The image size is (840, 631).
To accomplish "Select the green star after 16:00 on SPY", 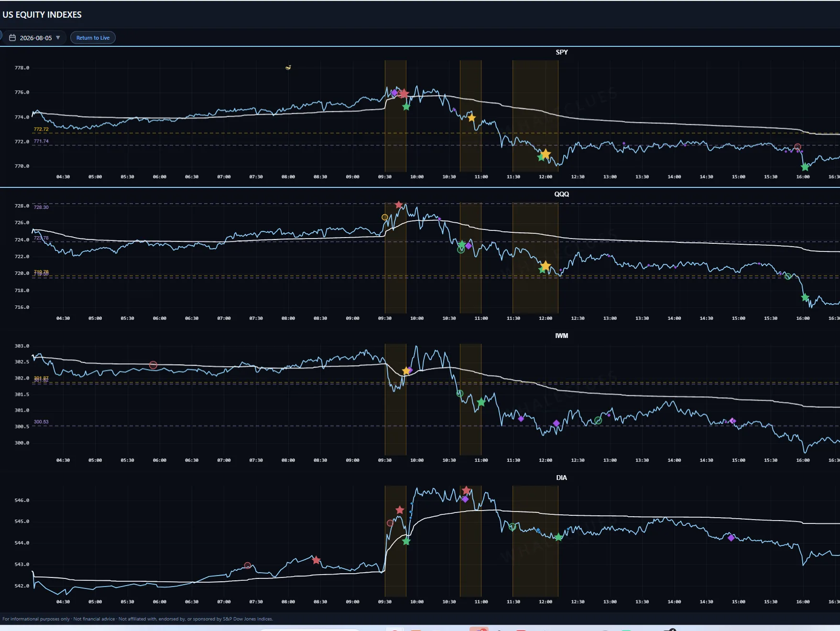I will click(x=805, y=167).
